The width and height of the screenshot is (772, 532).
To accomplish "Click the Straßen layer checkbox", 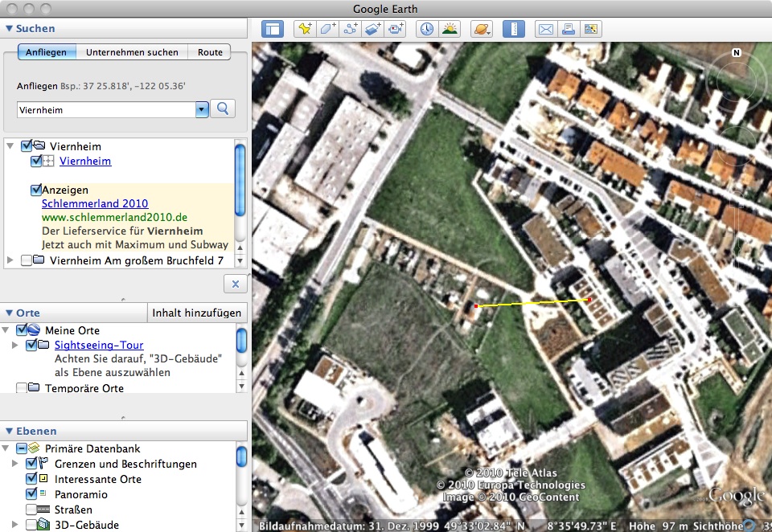I will coord(31,509).
